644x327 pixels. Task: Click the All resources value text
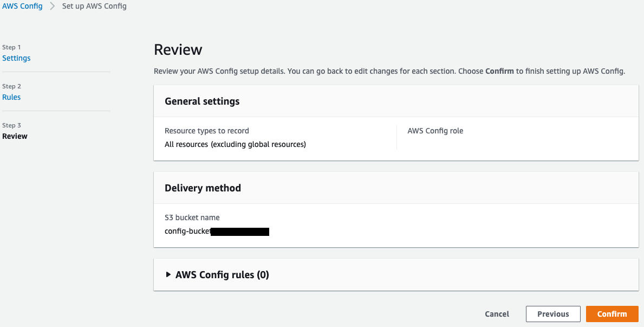pos(235,144)
